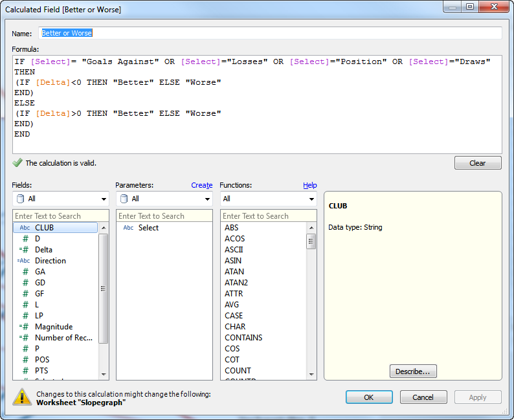
Task: Click the number icon next to Magnitude
Action: 25,327
